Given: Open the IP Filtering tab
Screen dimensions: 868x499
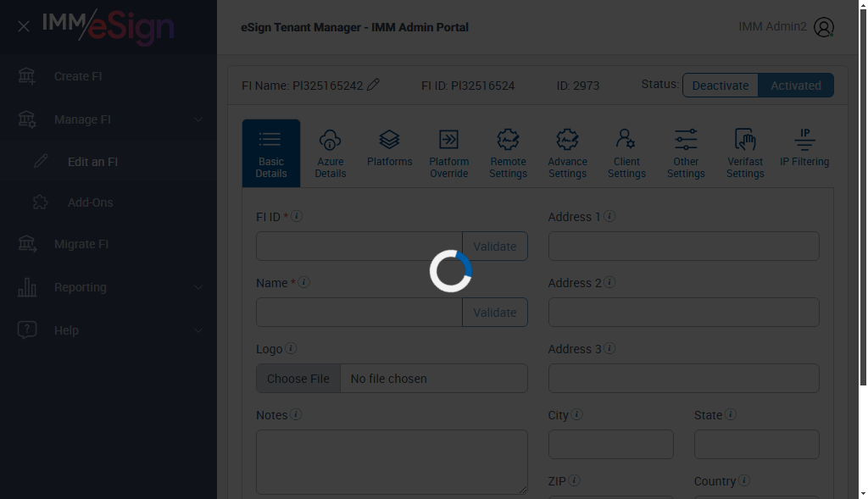Looking at the screenshot, I should point(804,147).
